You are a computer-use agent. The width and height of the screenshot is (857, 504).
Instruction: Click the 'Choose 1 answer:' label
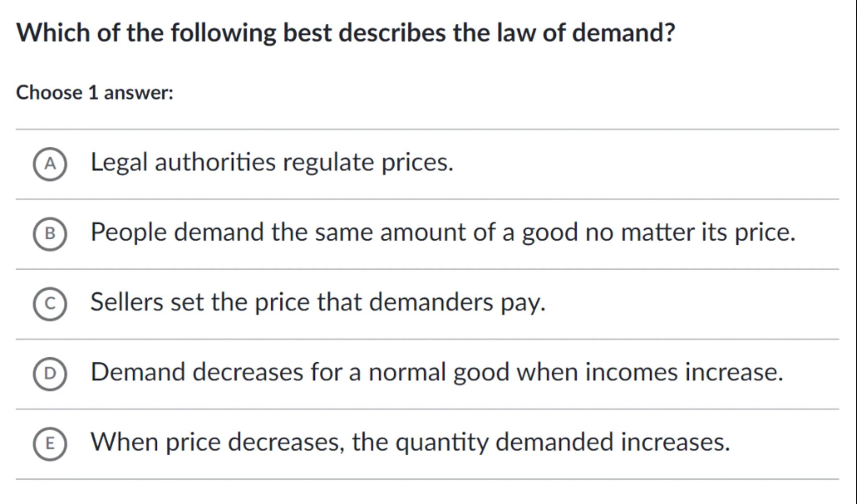95,92
